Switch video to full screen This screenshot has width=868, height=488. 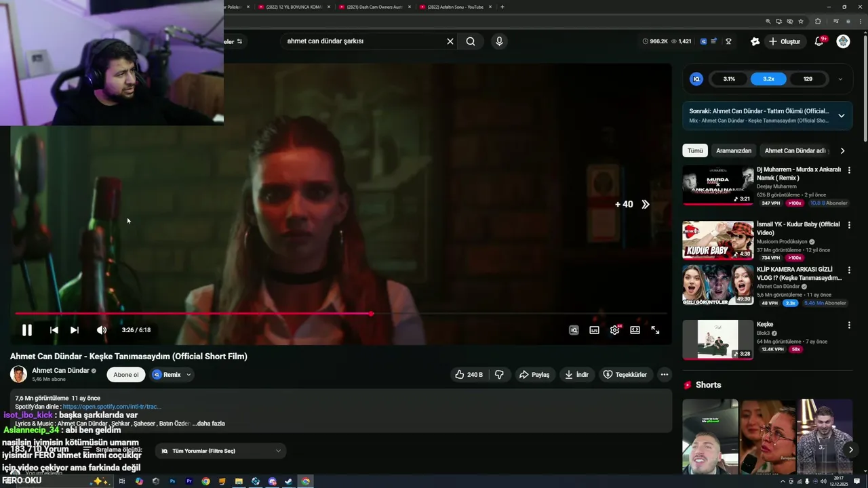pyautogui.click(x=655, y=330)
